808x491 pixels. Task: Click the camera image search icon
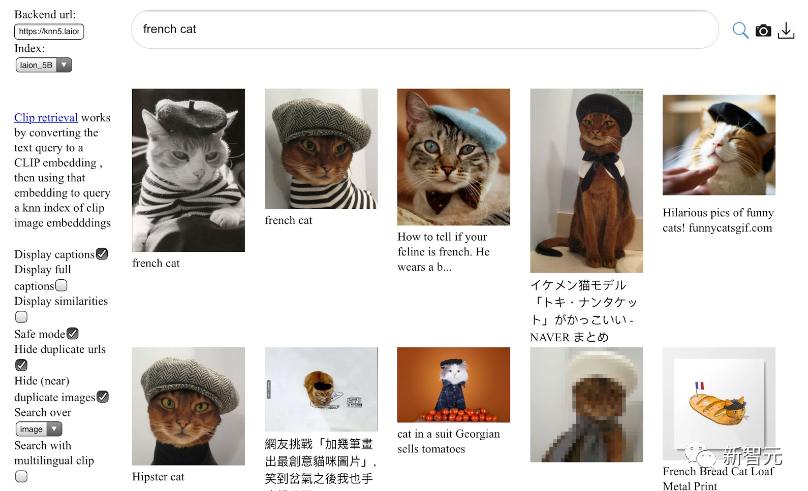pyautogui.click(x=764, y=30)
